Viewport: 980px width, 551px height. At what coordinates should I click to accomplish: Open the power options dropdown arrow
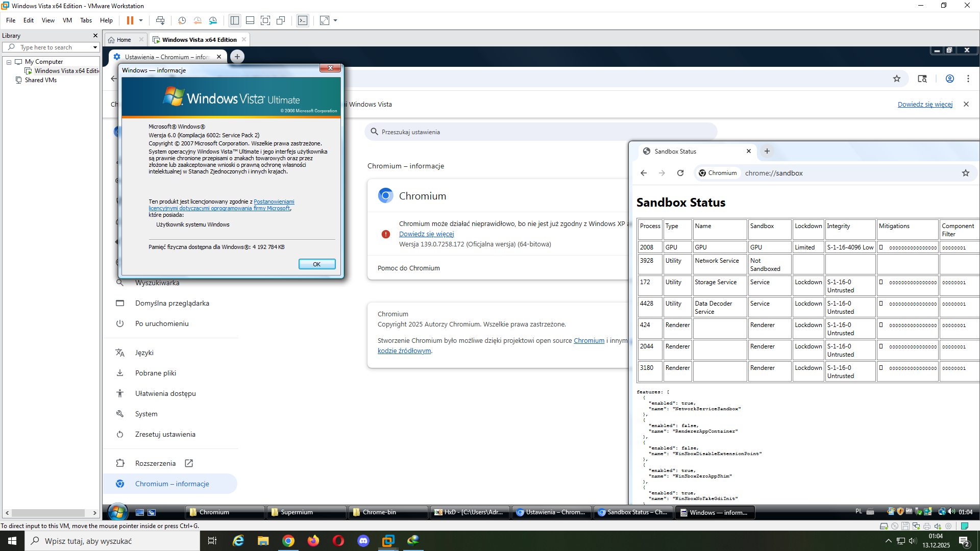tap(141, 20)
